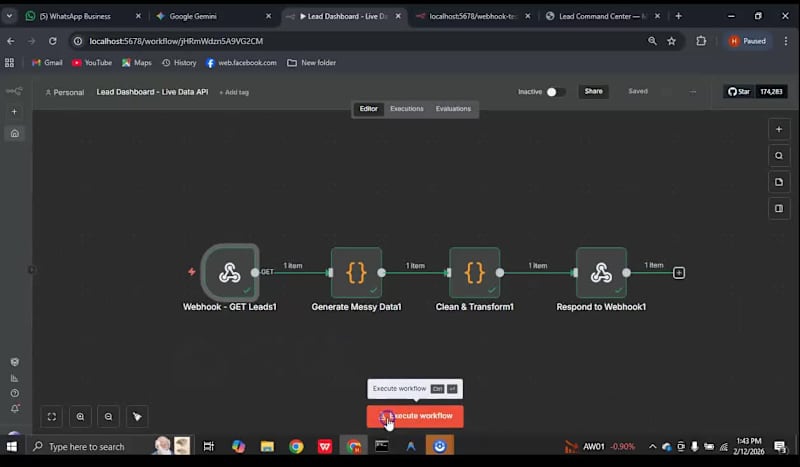Open the Gmail bookmark

point(47,63)
